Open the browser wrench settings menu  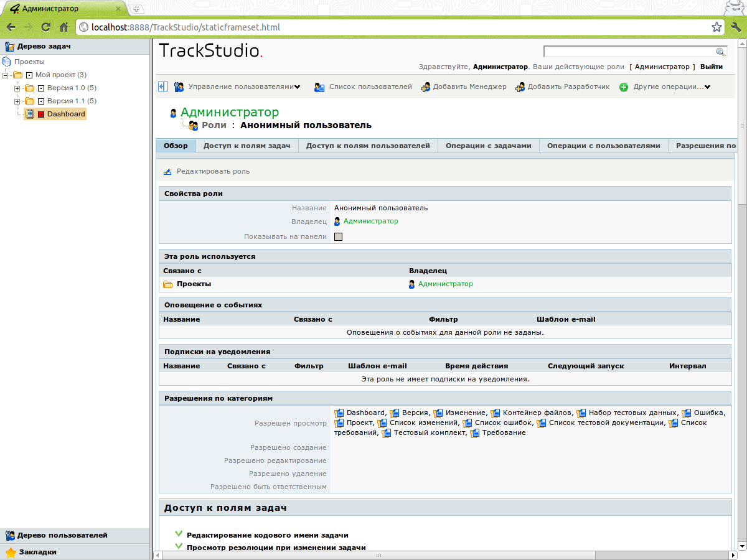[x=735, y=27]
